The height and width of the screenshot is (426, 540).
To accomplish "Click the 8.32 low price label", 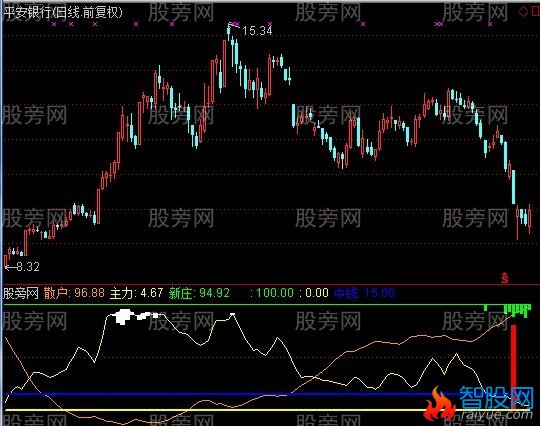I will (x=28, y=267).
